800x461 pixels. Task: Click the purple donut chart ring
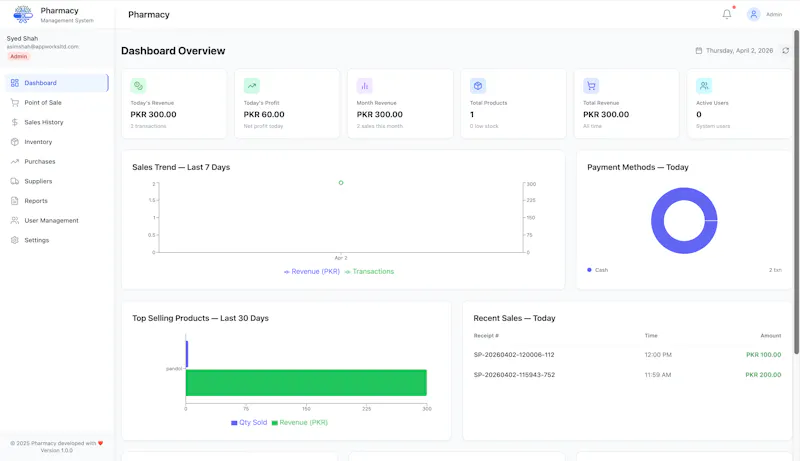pos(658,221)
